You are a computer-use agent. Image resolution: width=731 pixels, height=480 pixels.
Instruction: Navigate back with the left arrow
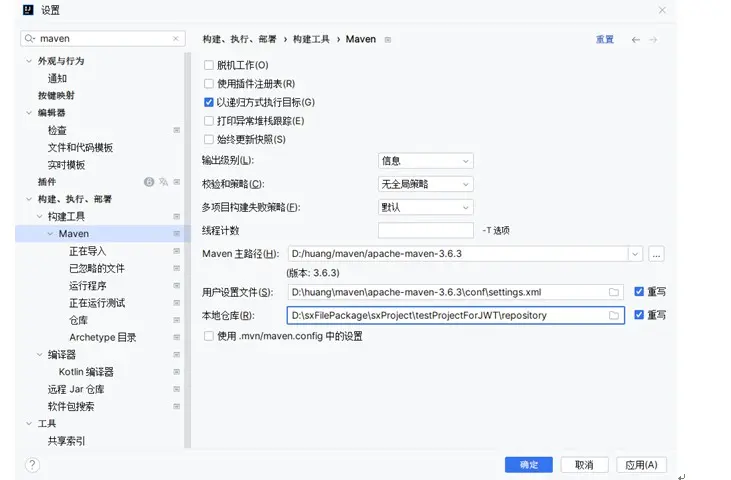pyautogui.click(x=635, y=40)
